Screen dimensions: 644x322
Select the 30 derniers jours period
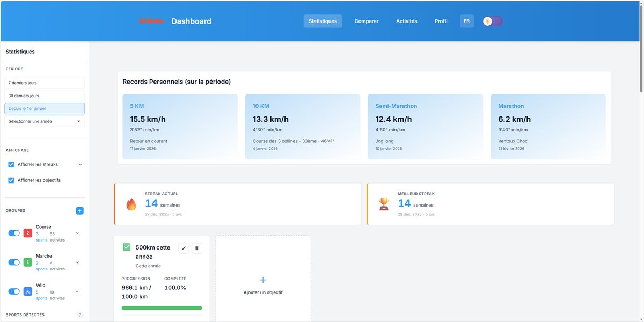coord(44,96)
